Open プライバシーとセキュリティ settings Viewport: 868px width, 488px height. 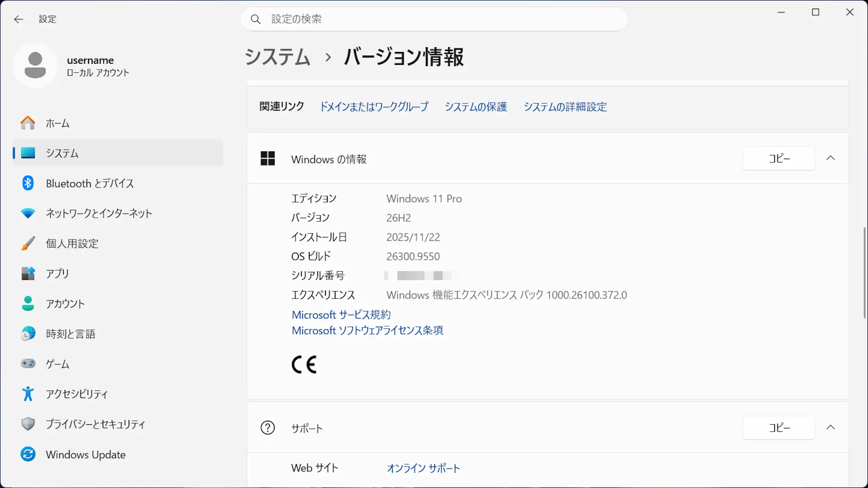118,424
